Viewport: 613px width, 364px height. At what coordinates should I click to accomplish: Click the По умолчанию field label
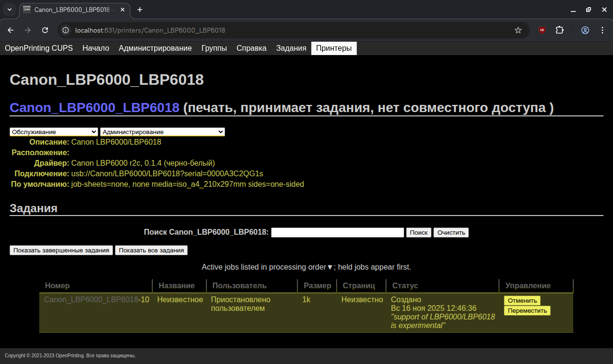[x=40, y=184]
